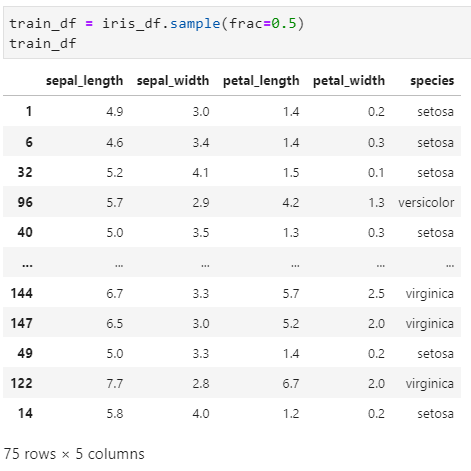Click the 7.7 sepal_length value in row 122
This screenshot has width=471, height=471.
coord(115,383)
